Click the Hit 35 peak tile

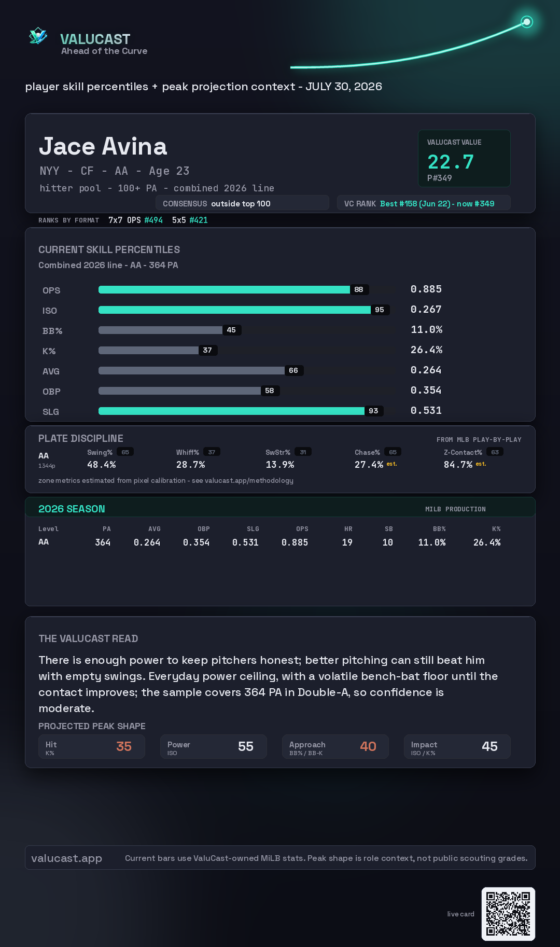pyautogui.click(x=92, y=746)
